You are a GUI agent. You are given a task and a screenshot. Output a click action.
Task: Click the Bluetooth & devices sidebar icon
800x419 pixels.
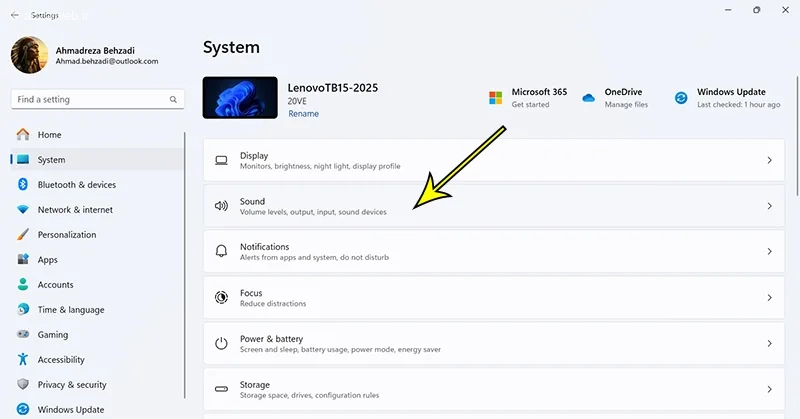click(22, 185)
